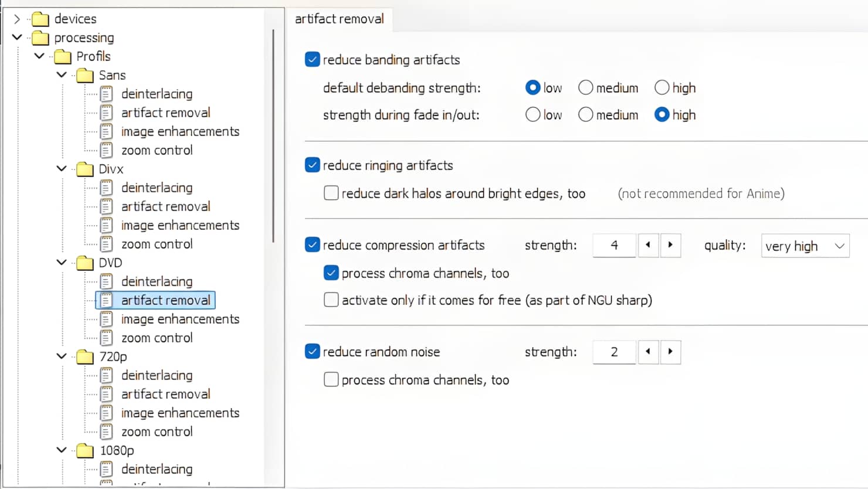Image resolution: width=868 pixels, height=489 pixels.
Task: Click the Divx folder icon
Action: (85, 169)
